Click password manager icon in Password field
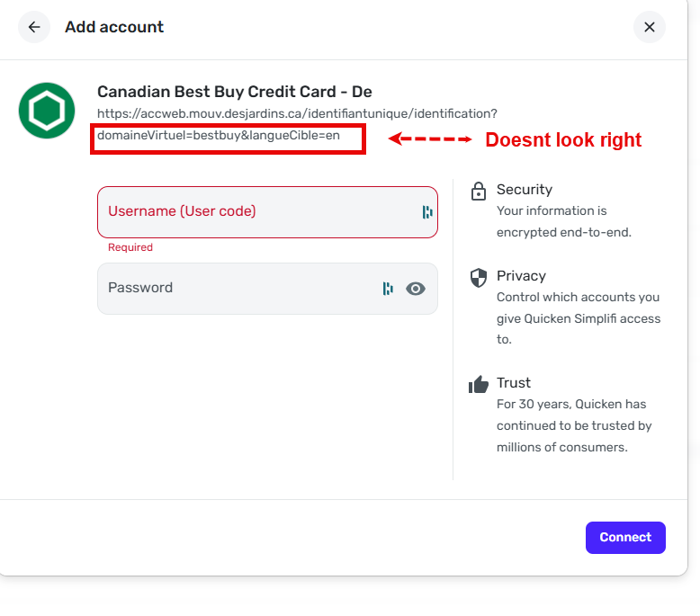 [x=388, y=289]
